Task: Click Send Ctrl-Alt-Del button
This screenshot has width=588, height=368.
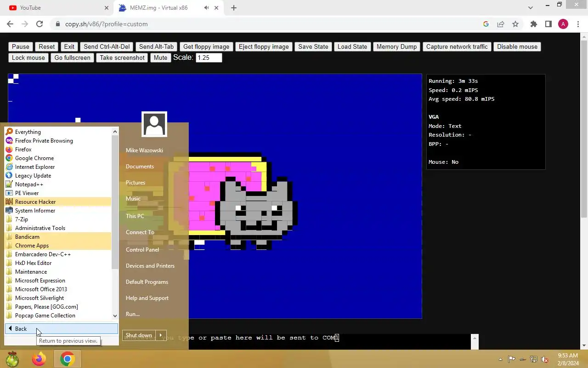Action: pos(107,46)
